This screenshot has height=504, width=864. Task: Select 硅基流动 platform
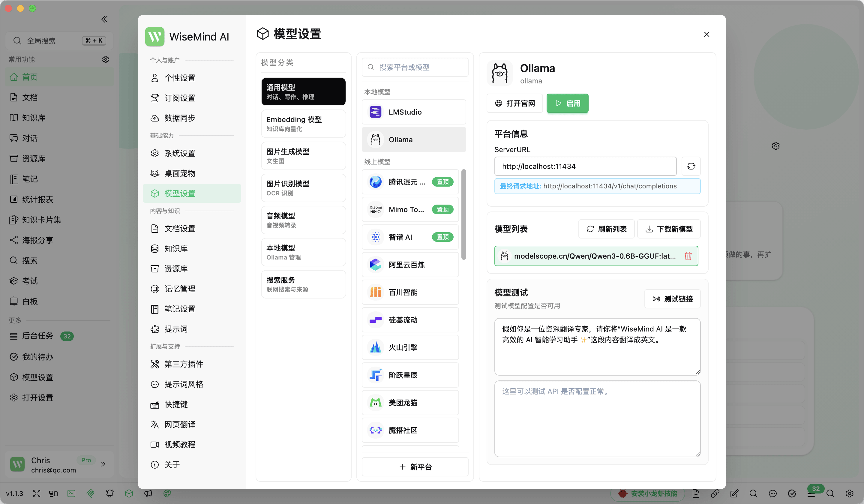click(x=410, y=320)
